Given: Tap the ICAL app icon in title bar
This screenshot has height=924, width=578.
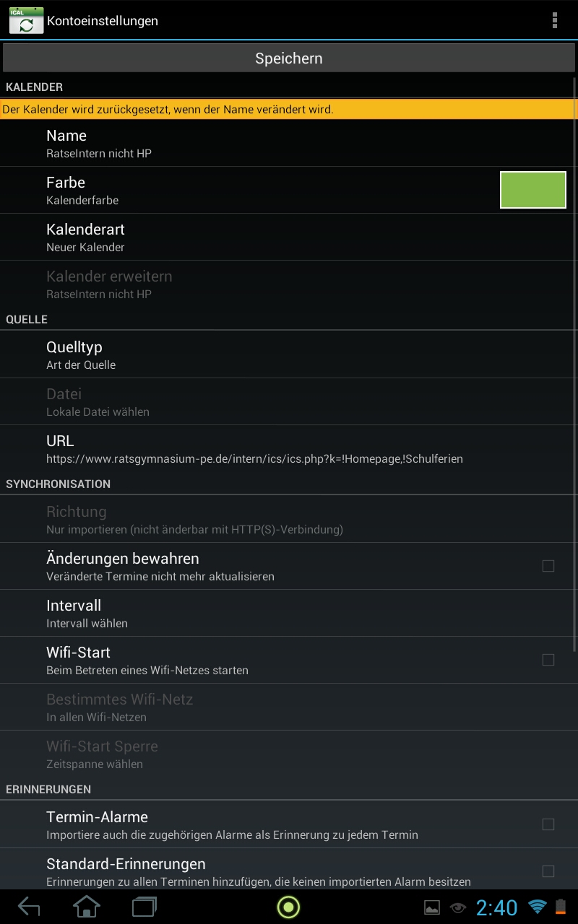Looking at the screenshot, I should click(x=26, y=21).
